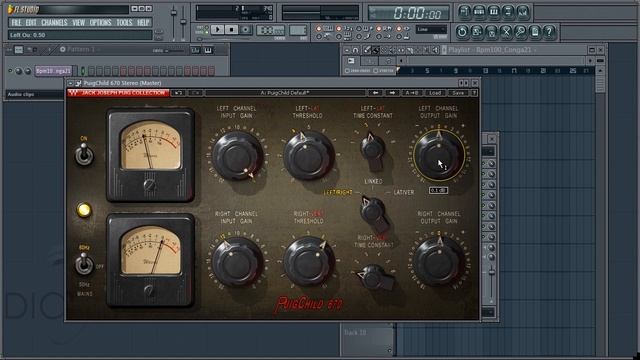Image resolution: width=640 pixels, height=360 pixels.
Task: Open the TOOLS menu
Action: coord(124,22)
